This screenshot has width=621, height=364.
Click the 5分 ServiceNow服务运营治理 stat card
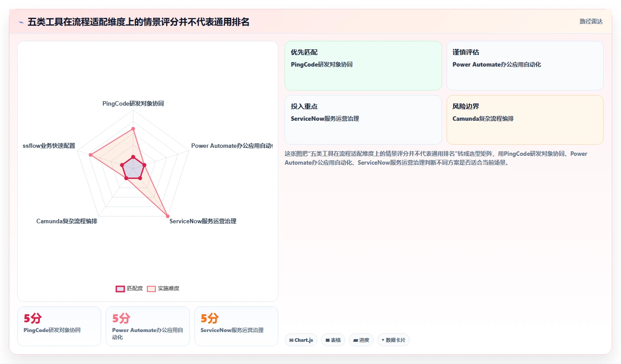(236, 326)
